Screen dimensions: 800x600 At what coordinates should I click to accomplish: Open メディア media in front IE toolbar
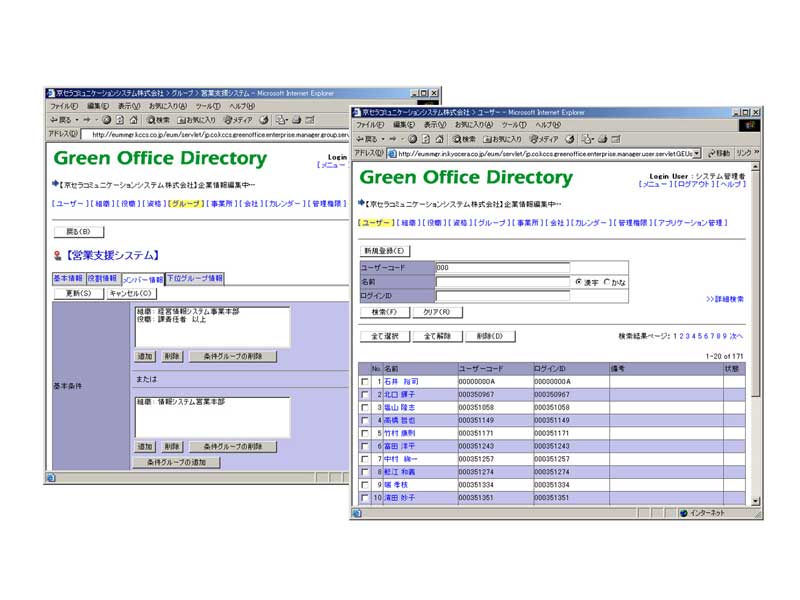click(x=544, y=139)
